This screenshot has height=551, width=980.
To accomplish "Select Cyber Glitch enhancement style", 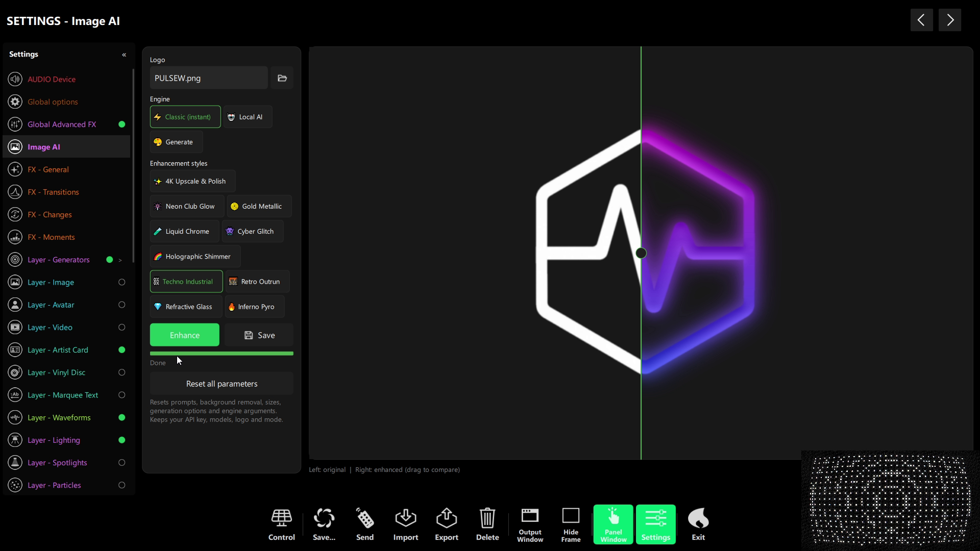I will [252, 231].
